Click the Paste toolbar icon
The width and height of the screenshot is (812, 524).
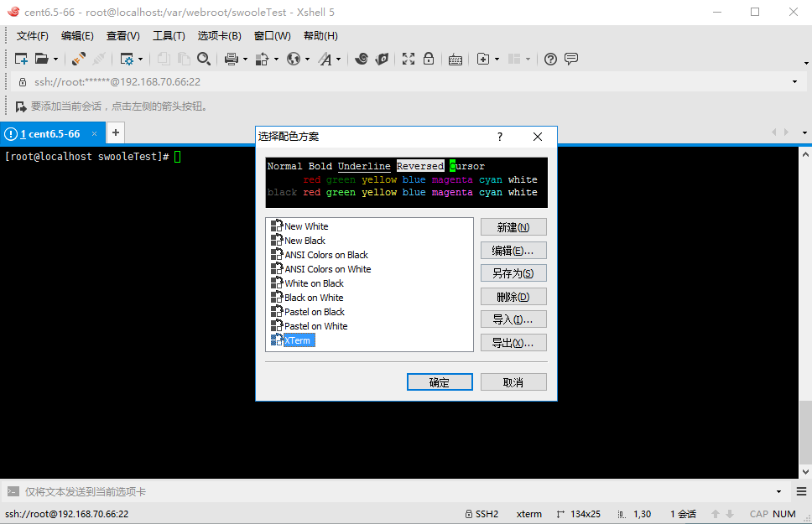click(184, 59)
